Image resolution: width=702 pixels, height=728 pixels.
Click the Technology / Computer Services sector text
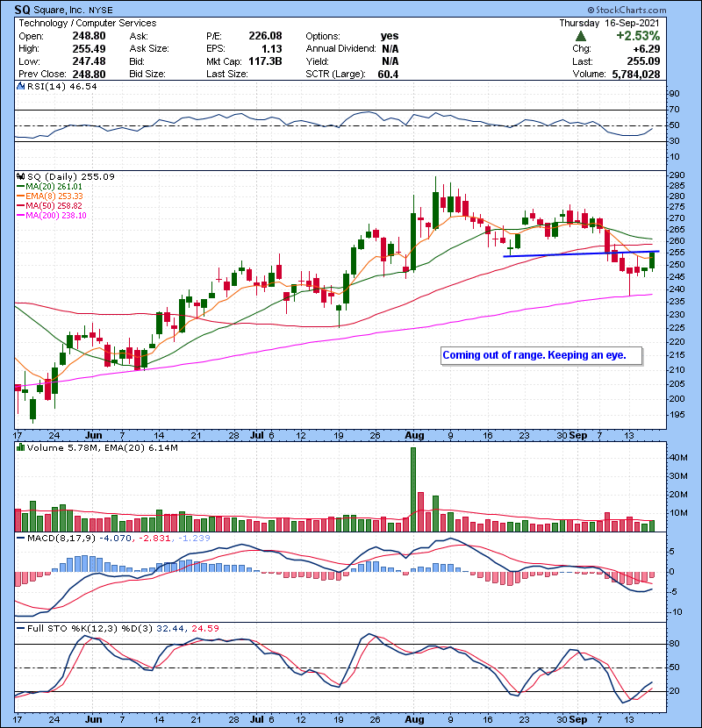(88, 23)
